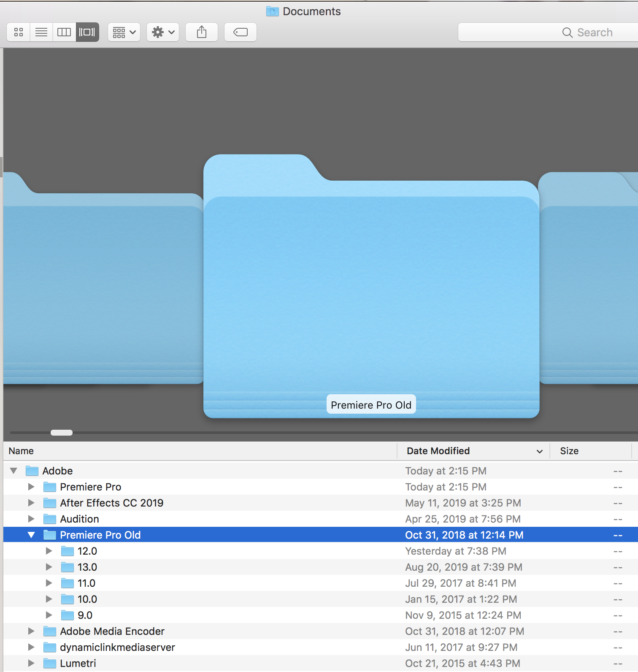Focus the Search field
This screenshot has height=672, width=638.
(548, 33)
